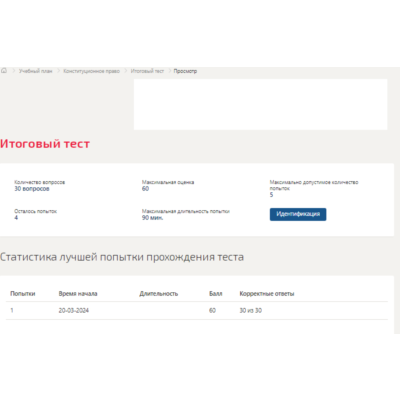Viewport: 400px width, 400px height.
Task: Open Конституционное право breadcrumb link
Action: click(x=91, y=71)
